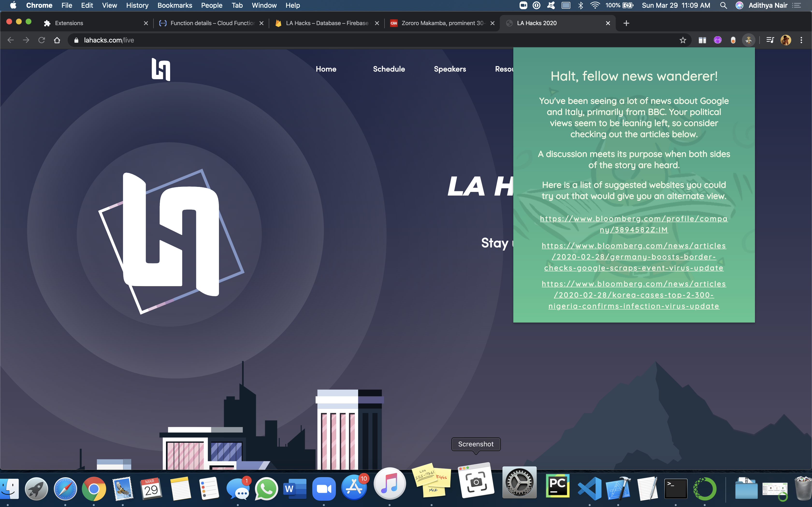Open the Speakers navigation link
Image resolution: width=812 pixels, height=507 pixels.
coord(449,69)
